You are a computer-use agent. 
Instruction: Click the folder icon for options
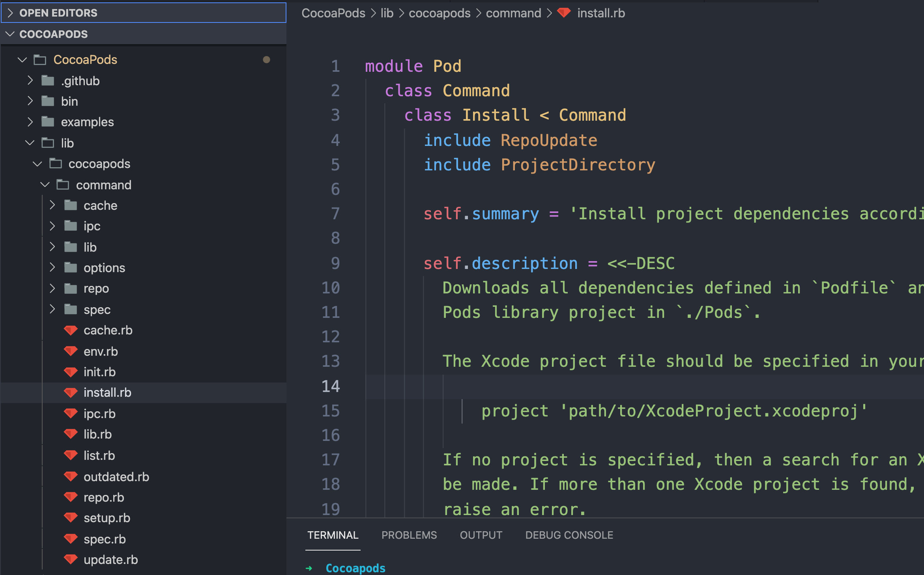click(71, 267)
